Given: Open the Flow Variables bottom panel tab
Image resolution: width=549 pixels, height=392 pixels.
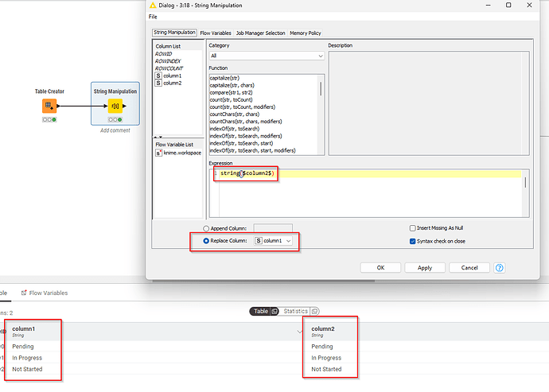Looking at the screenshot, I should pyautogui.click(x=45, y=293).
